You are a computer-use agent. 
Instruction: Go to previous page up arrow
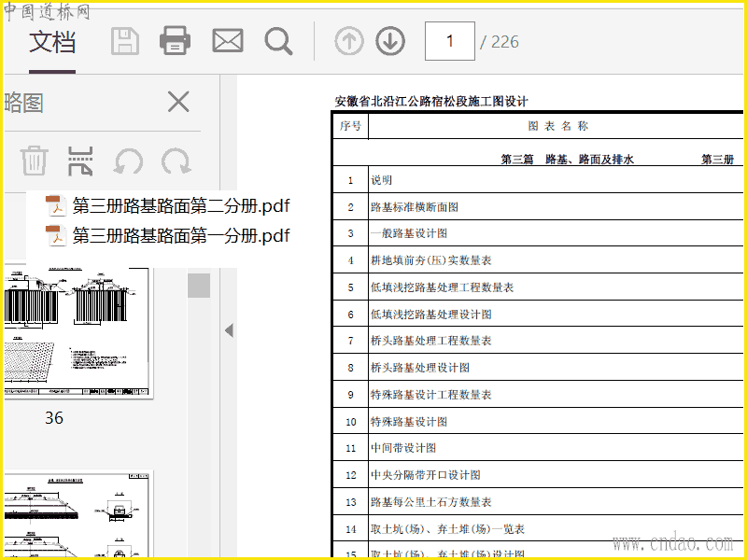tap(348, 41)
